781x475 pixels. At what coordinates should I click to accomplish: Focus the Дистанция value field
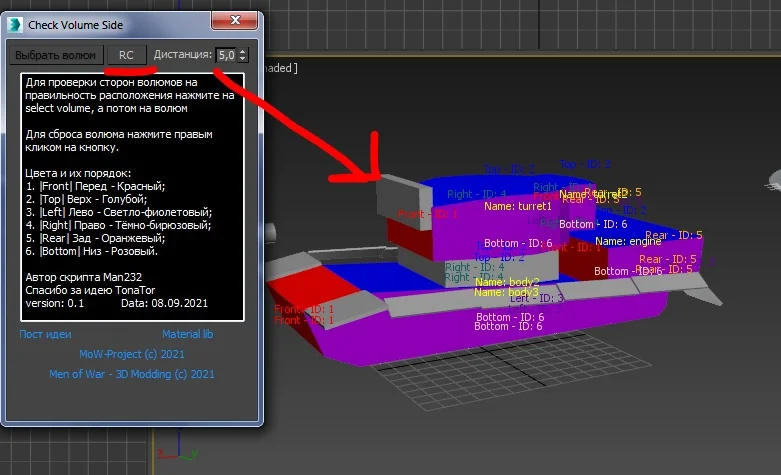point(226,56)
